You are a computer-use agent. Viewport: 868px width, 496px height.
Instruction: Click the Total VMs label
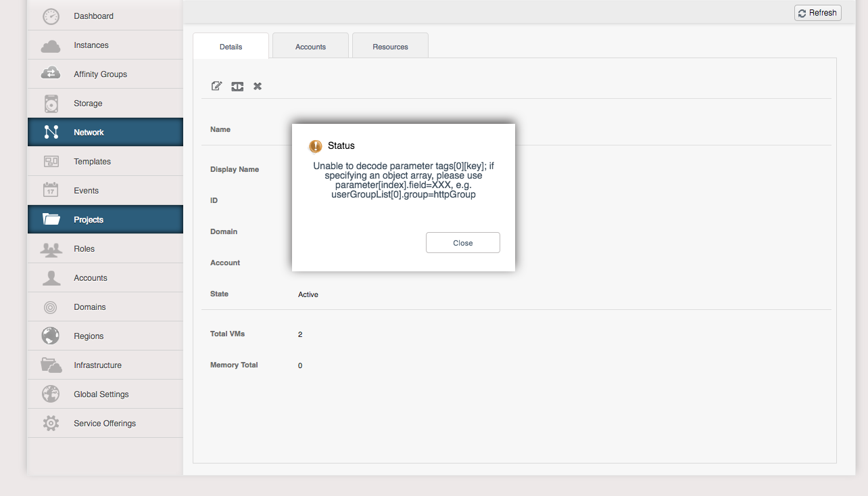228,334
